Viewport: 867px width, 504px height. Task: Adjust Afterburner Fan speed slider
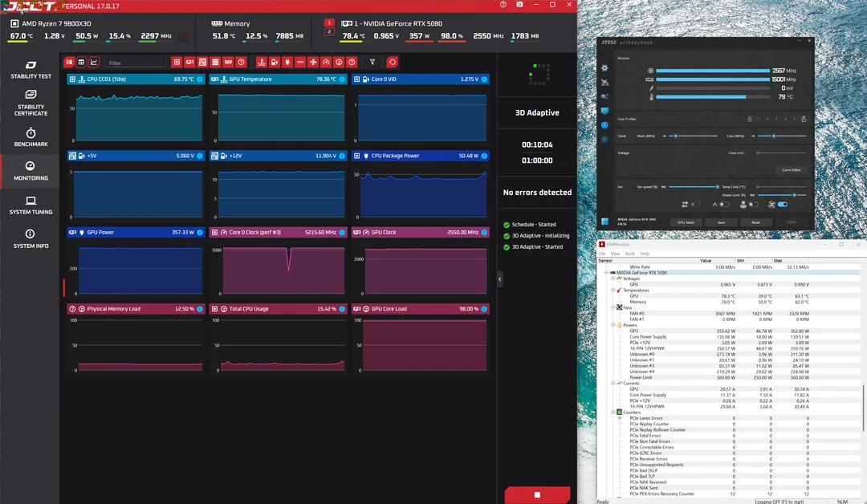[694, 187]
